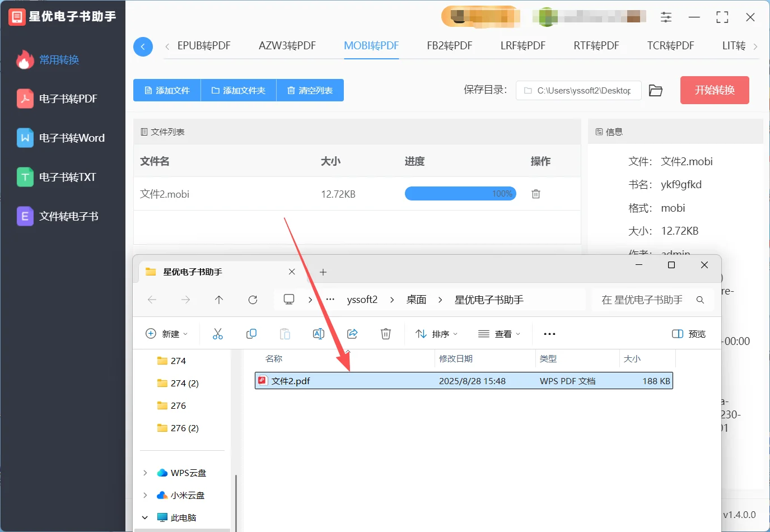Image resolution: width=770 pixels, height=532 pixels.
Task: Open the 查看 view dropdown
Action: pyautogui.click(x=500, y=334)
